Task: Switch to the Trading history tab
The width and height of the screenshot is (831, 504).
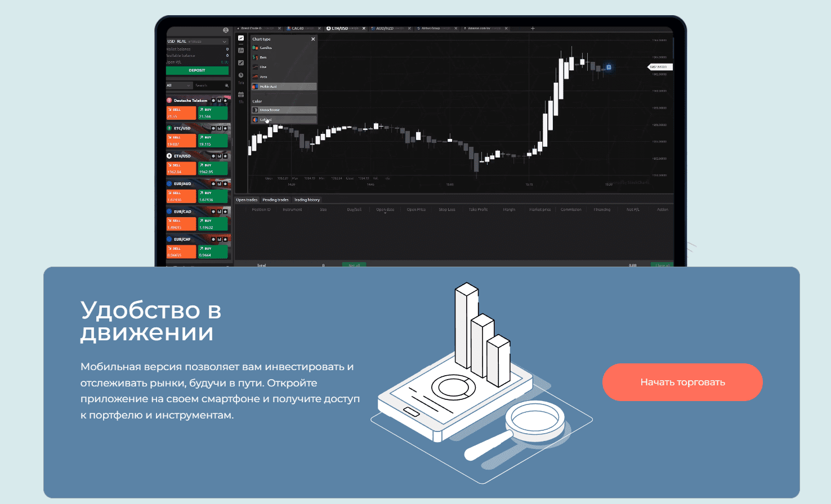Action: click(307, 200)
